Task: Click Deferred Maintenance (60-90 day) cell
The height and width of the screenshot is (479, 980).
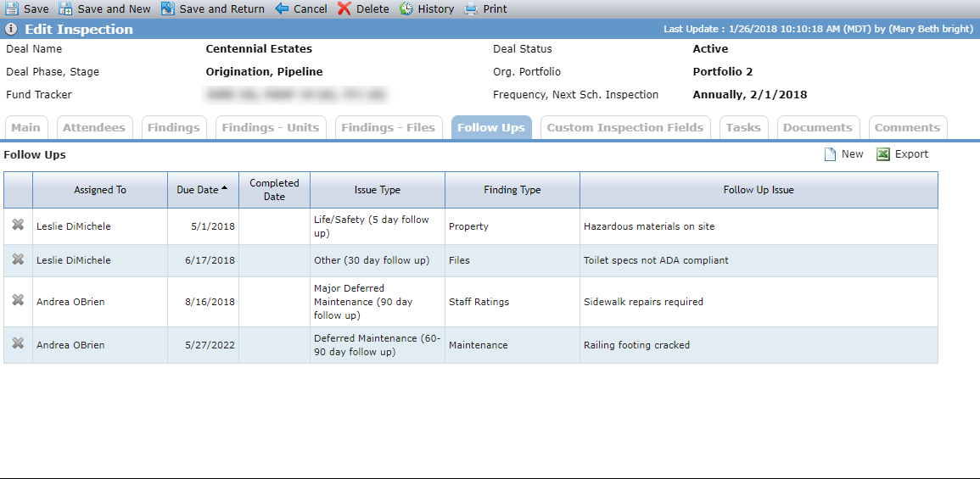Action: click(x=378, y=345)
